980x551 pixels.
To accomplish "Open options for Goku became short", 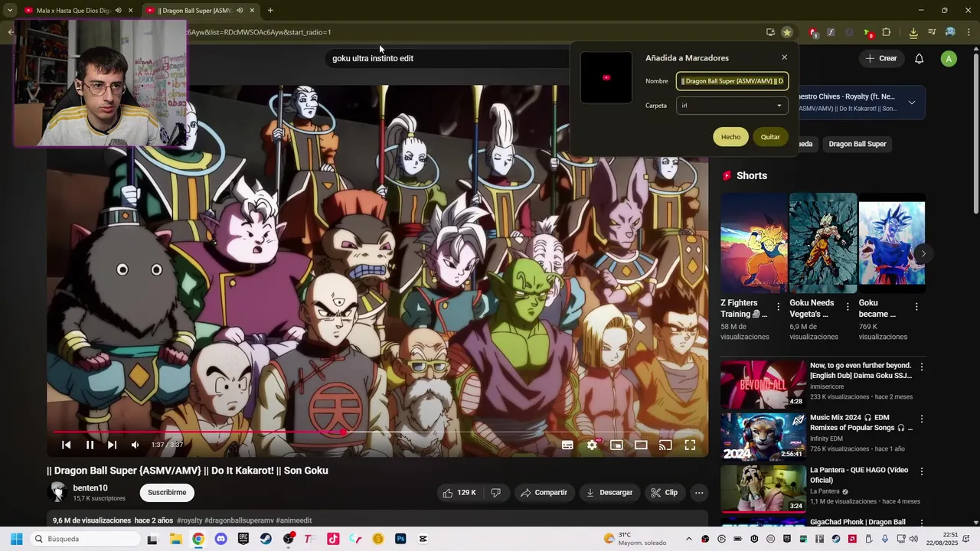I will [916, 306].
